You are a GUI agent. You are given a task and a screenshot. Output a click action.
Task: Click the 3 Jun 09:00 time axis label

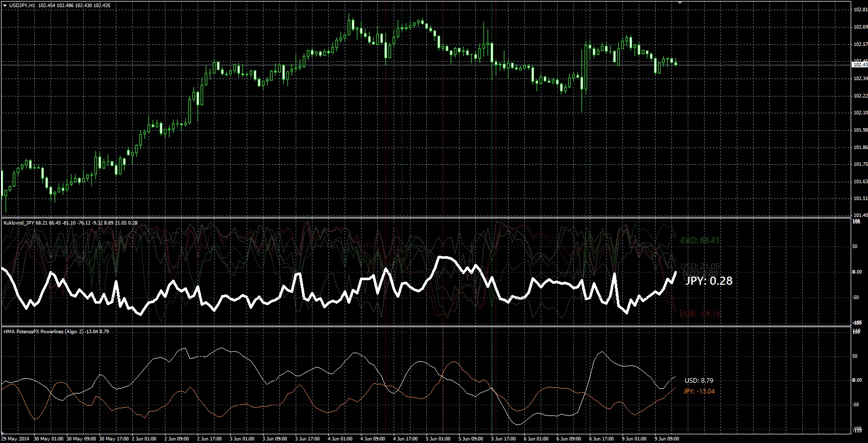[x=275, y=439]
